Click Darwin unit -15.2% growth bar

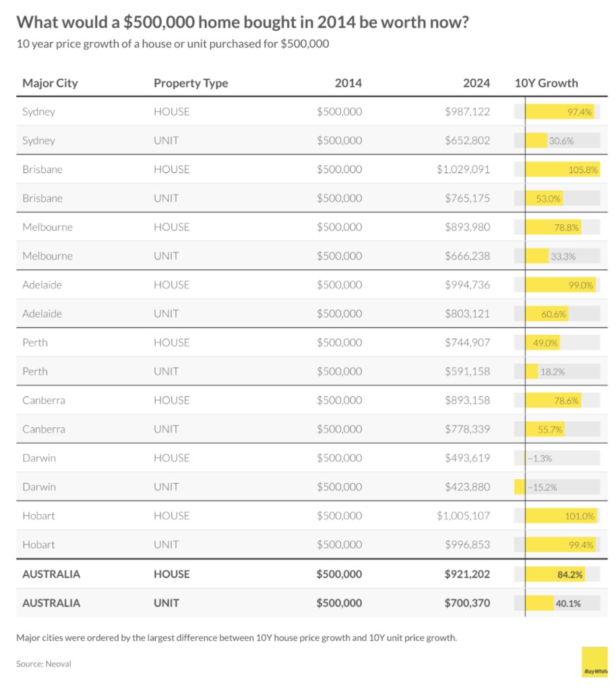[x=520, y=487]
